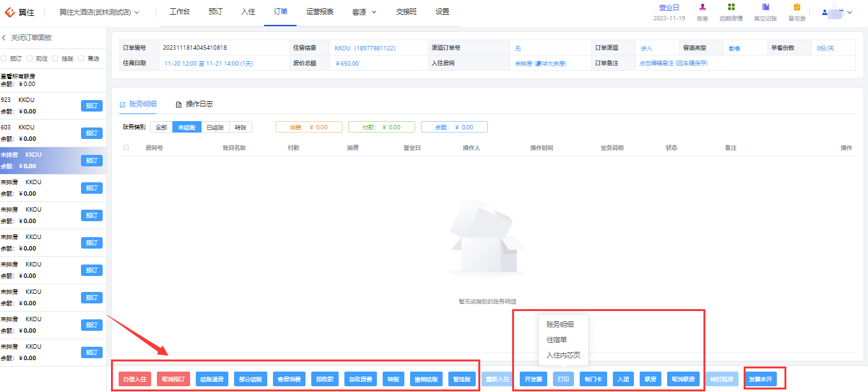The image size is (868, 392).
Task: Open the 其它记账 bookkeeping icon
Action: click(x=765, y=7)
